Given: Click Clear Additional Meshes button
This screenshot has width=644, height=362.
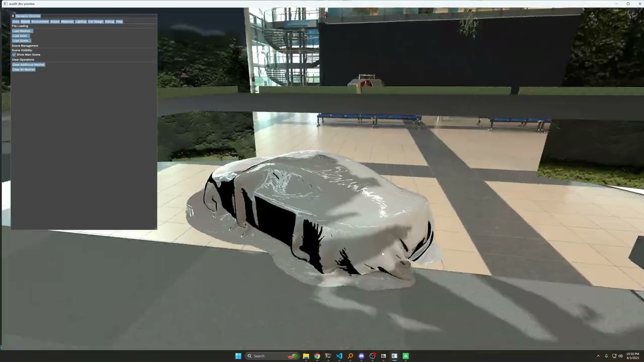Looking at the screenshot, I should (x=29, y=65).
